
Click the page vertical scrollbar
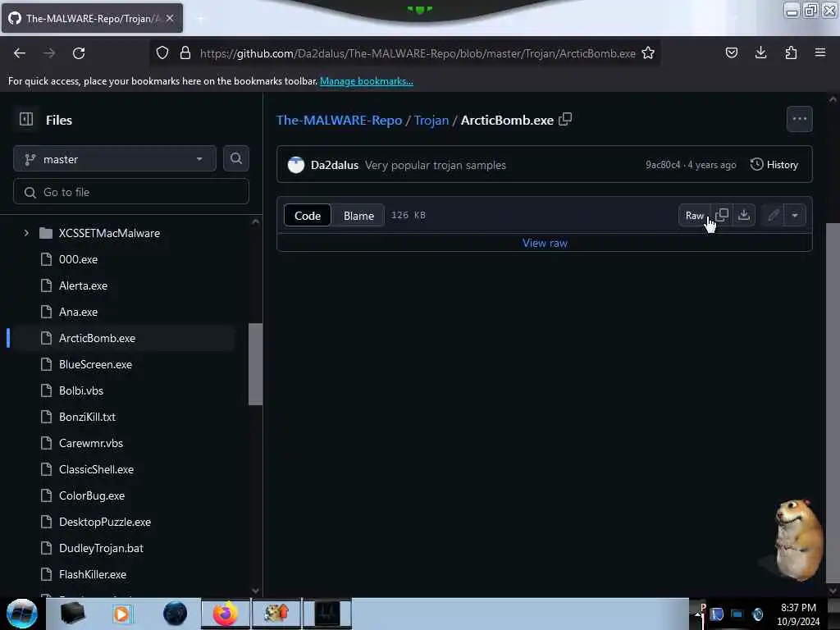[x=833, y=402]
